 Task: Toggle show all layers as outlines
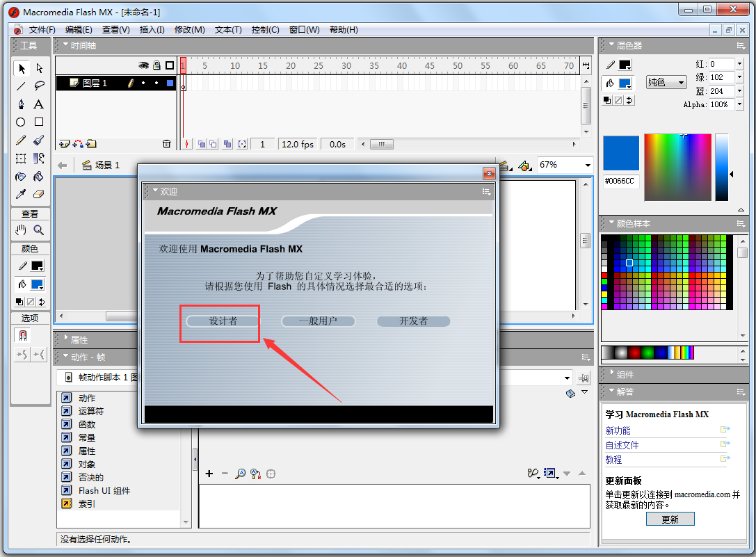[x=170, y=65]
